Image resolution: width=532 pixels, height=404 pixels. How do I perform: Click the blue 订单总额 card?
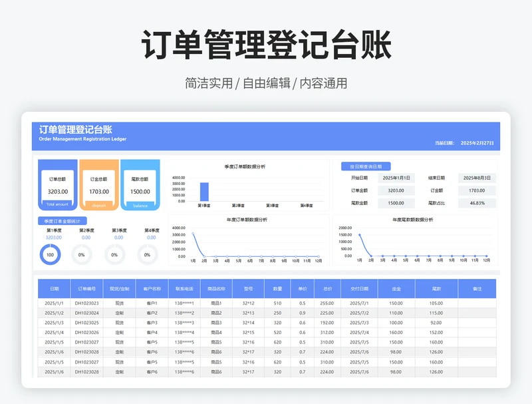pos(58,185)
